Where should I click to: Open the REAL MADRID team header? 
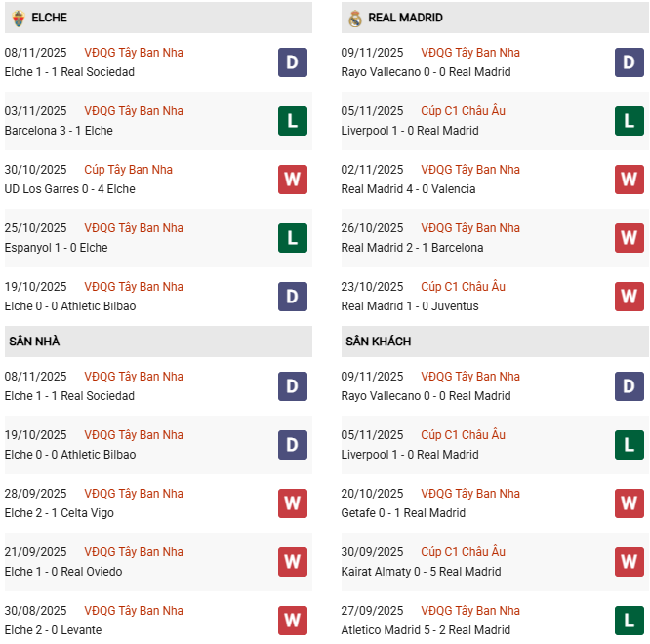point(405,18)
